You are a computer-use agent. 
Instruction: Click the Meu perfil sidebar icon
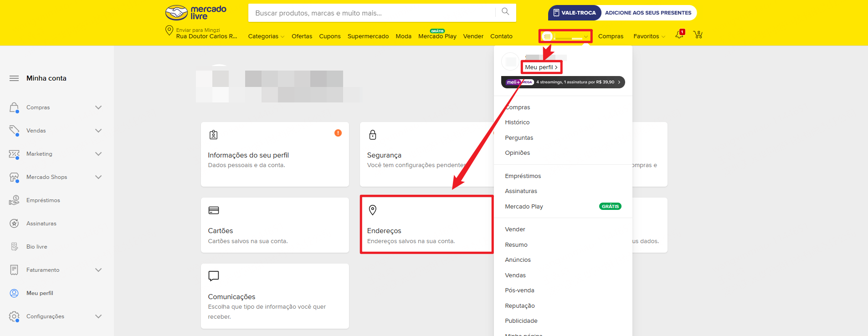click(x=15, y=293)
